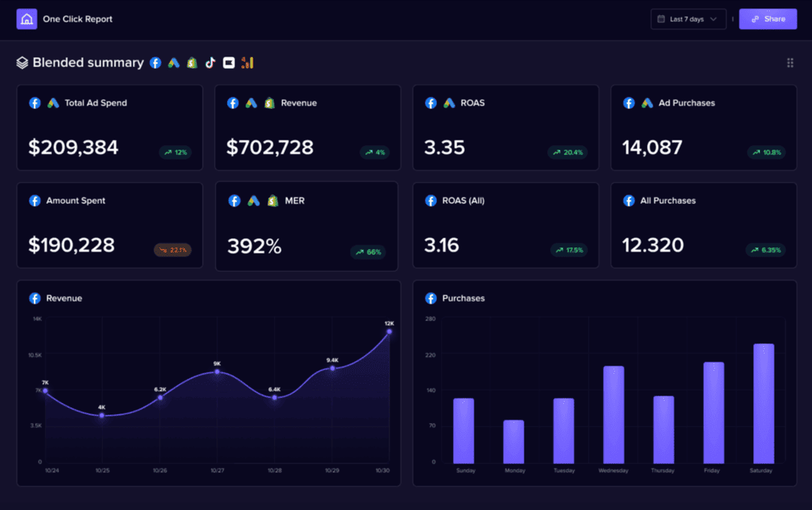
Task: Click the 66% badge on MER card
Action: point(368,252)
